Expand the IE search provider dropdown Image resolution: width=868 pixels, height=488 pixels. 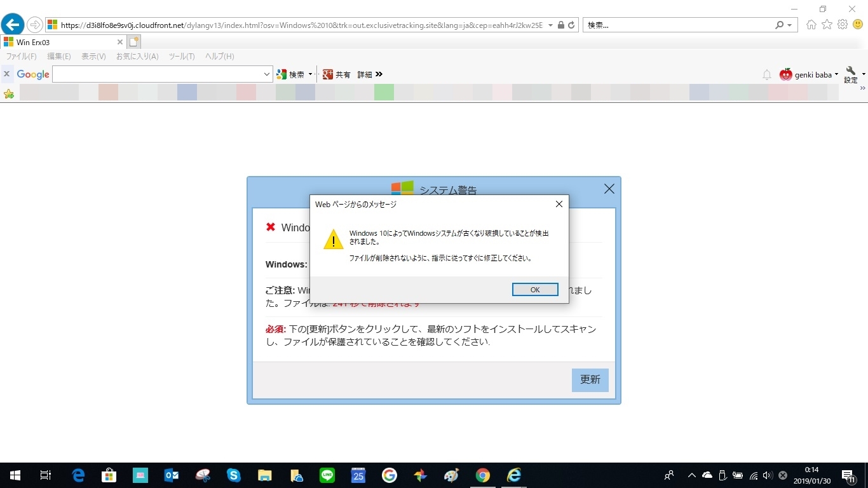click(790, 25)
